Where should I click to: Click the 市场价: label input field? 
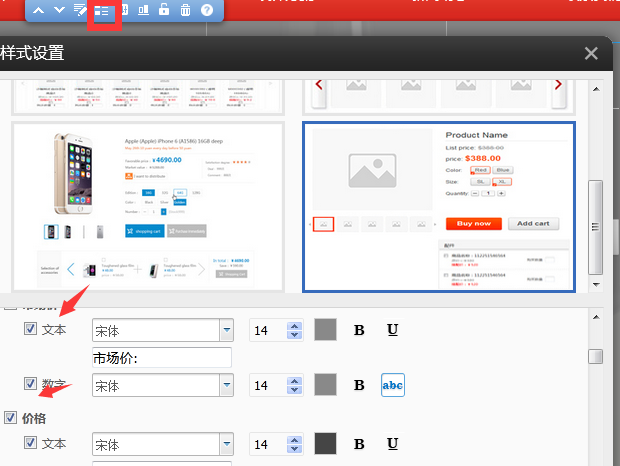click(x=161, y=357)
